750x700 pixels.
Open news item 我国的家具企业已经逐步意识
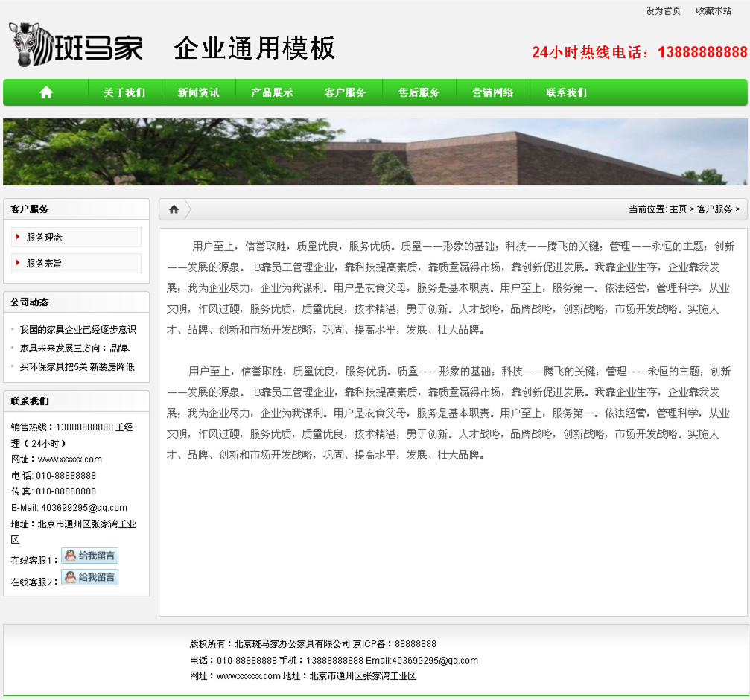coord(77,330)
